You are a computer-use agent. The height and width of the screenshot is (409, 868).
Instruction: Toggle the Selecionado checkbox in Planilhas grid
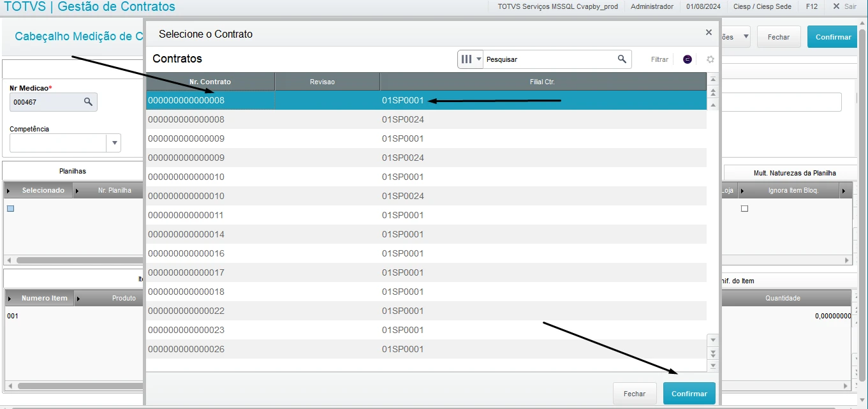click(10, 209)
